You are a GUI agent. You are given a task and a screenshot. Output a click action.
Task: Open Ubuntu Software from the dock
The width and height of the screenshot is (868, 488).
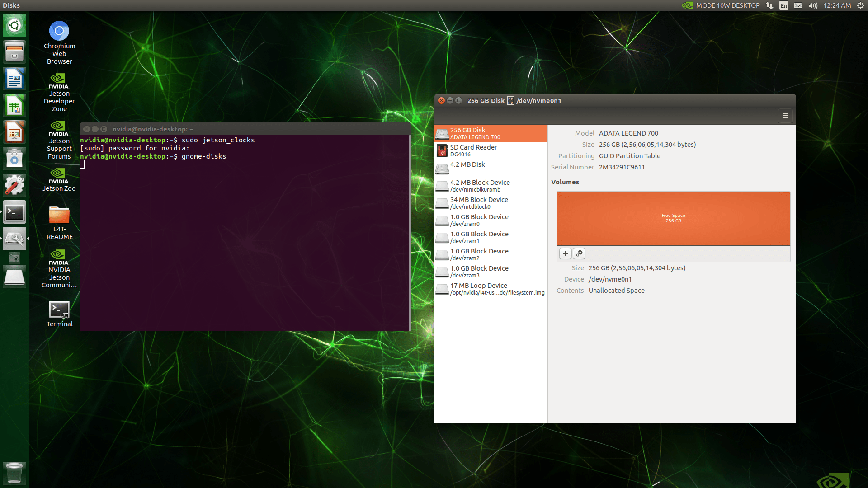point(14,159)
